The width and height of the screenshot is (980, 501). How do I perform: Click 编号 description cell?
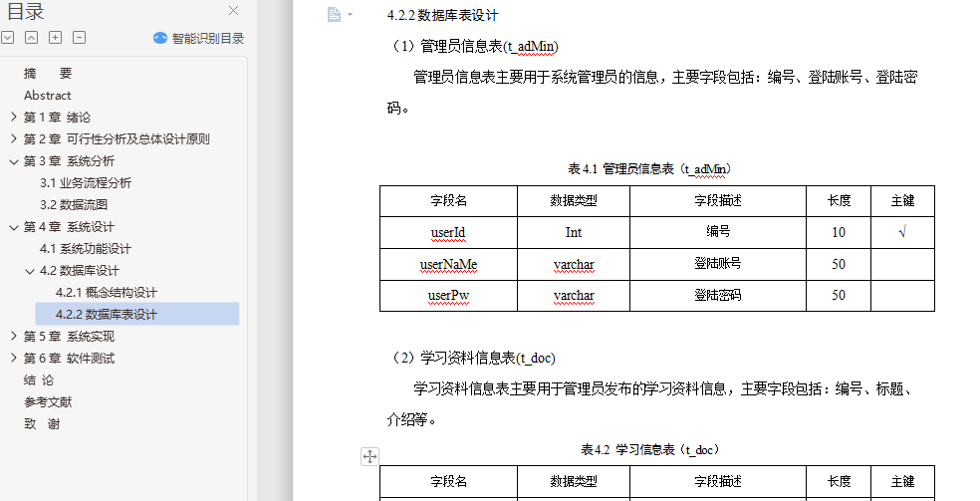[717, 232]
